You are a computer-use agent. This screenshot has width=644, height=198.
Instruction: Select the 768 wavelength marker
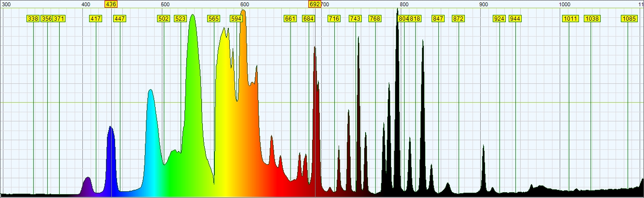point(375,19)
